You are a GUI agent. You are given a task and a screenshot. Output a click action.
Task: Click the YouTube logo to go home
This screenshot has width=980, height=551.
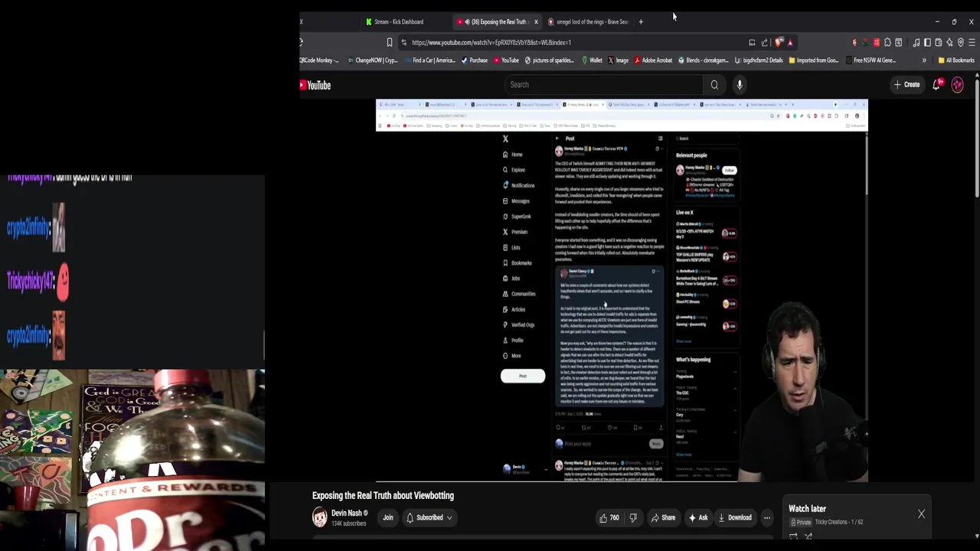click(315, 86)
